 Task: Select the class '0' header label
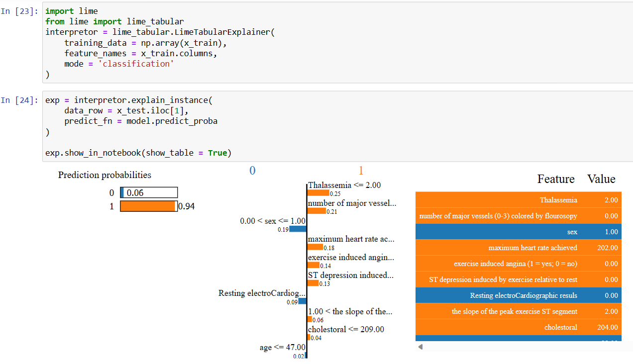[252, 170]
